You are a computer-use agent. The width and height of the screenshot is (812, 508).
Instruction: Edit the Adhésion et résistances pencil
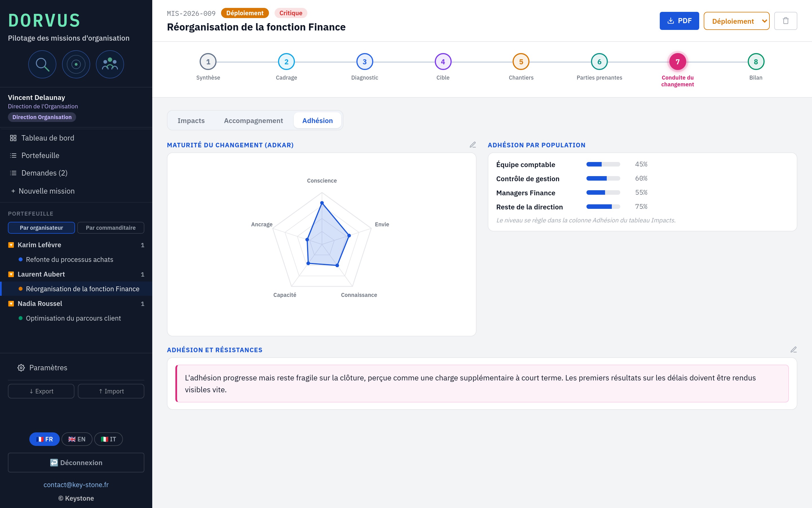tap(794, 350)
